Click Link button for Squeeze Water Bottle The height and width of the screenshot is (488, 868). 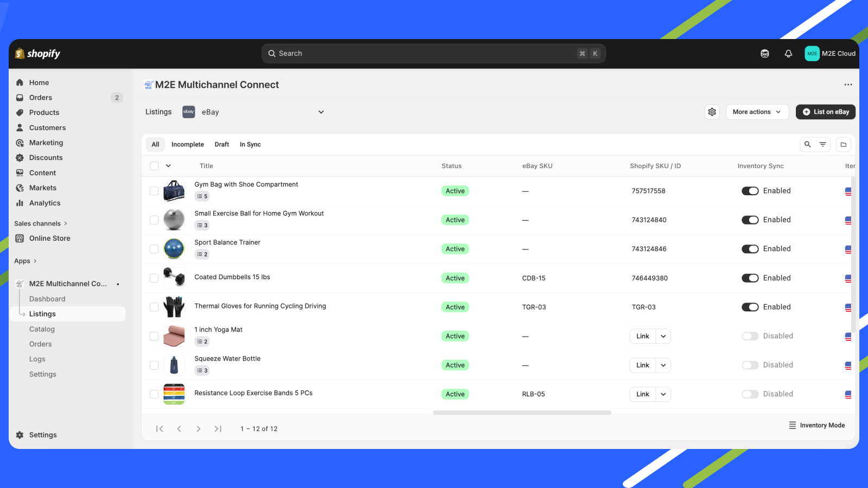tap(643, 365)
